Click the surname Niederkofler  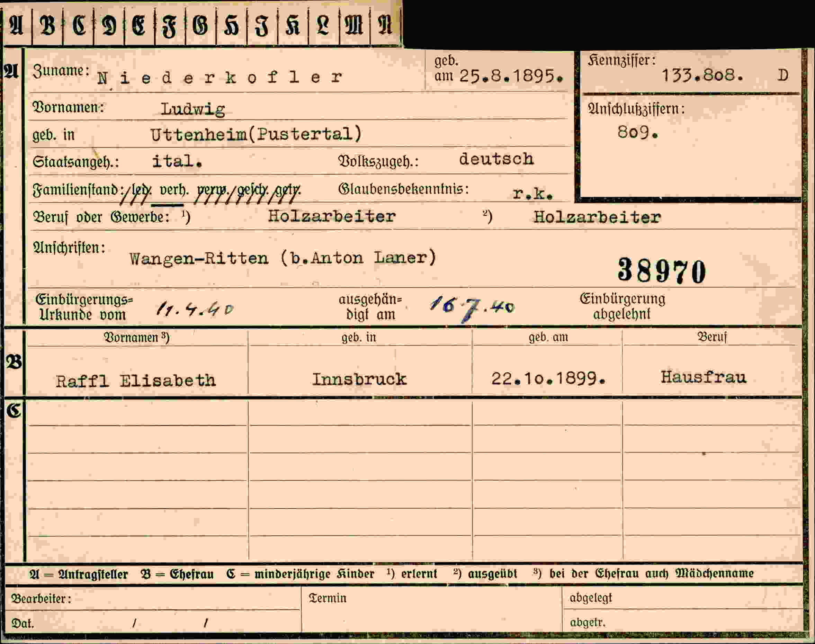[x=220, y=78]
